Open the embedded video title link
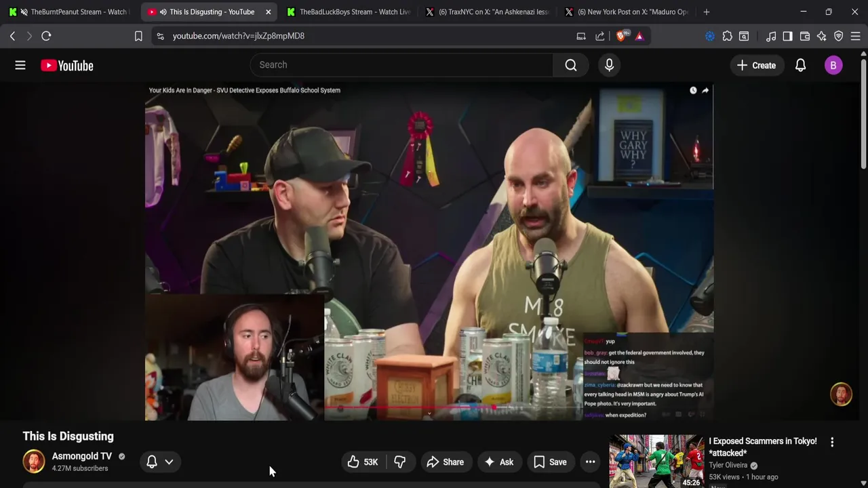This screenshot has width=868, height=488. (x=244, y=90)
